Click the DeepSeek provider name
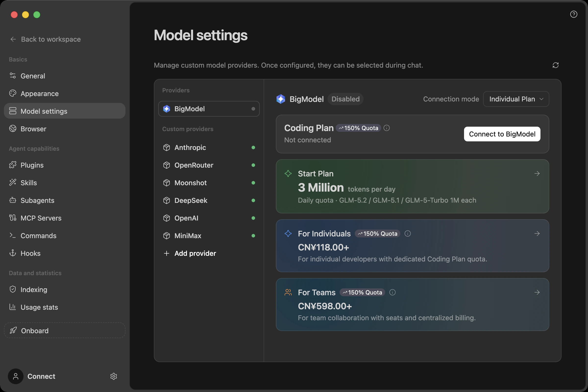Viewport: 588px width, 392px height. pos(191,200)
